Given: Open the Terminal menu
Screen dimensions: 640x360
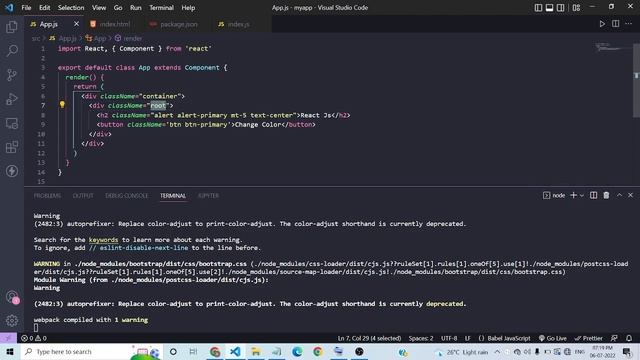Looking at the screenshot, I should tap(161, 7).
